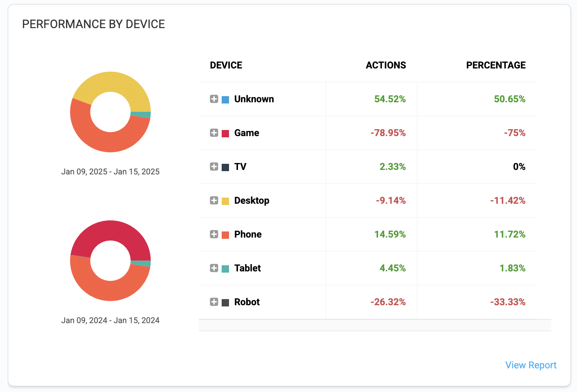577x392 pixels.
Task: Click plus icon beside Tablet
Action: [x=214, y=268]
